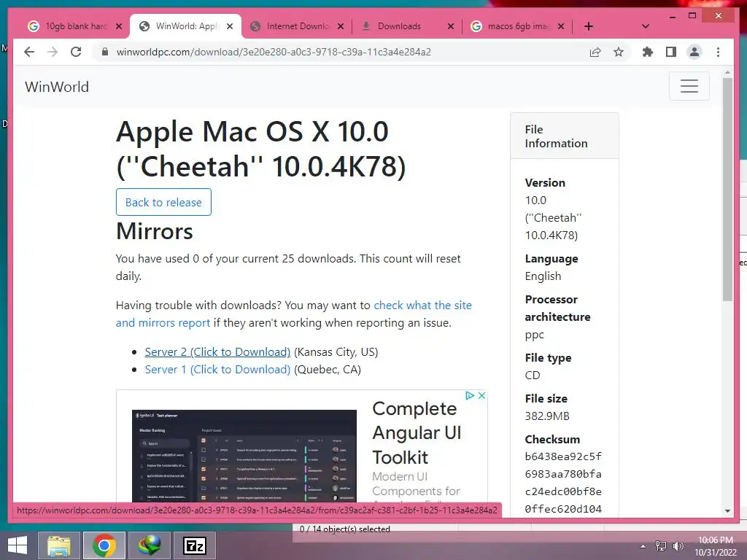This screenshot has width=747, height=560.
Task: Close the WinWorld tab
Action: tap(230, 26)
